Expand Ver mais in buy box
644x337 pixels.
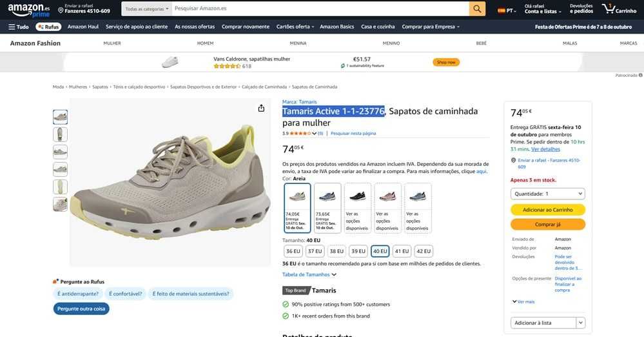click(x=523, y=301)
